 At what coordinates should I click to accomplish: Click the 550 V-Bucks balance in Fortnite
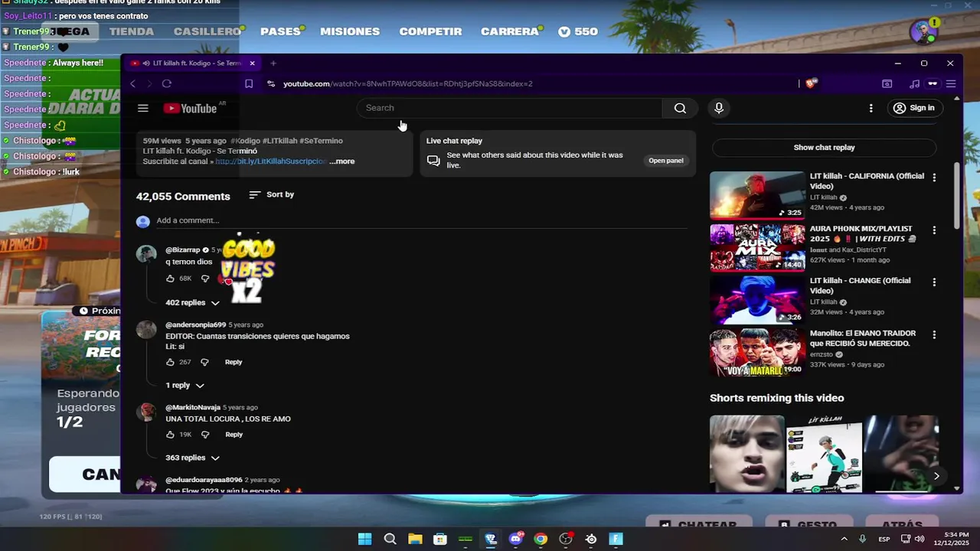[578, 31]
